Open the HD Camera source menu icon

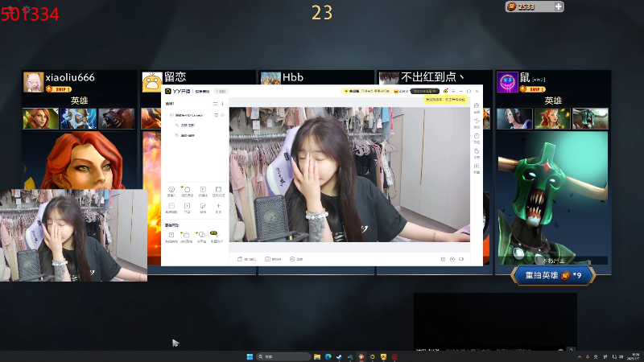[x=217, y=115]
